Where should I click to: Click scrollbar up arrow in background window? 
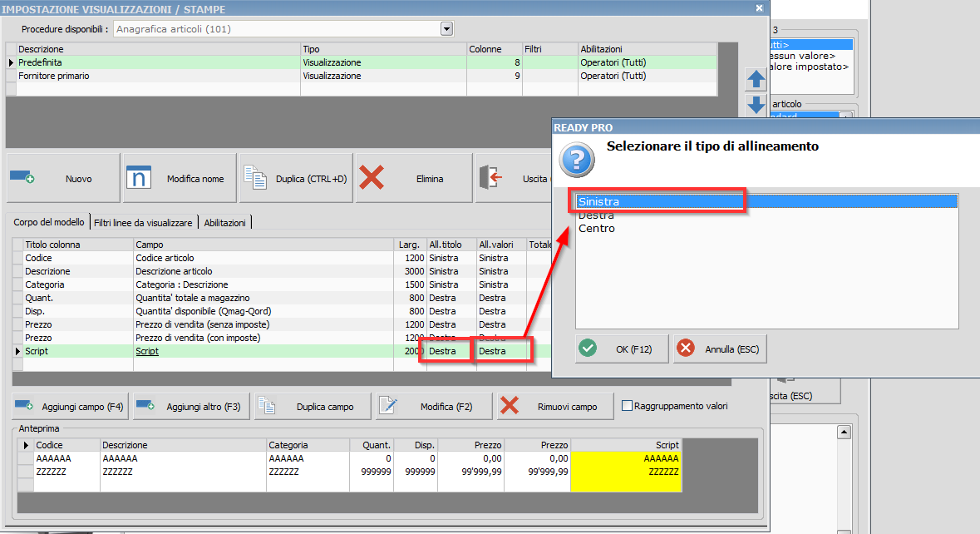click(x=844, y=432)
